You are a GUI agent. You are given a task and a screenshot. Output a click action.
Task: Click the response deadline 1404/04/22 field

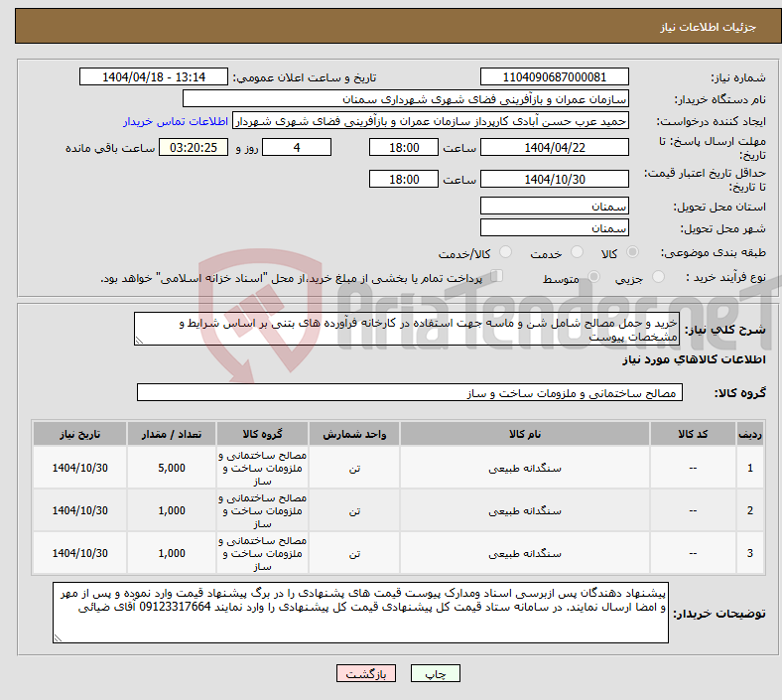pyautogui.click(x=554, y=147)
